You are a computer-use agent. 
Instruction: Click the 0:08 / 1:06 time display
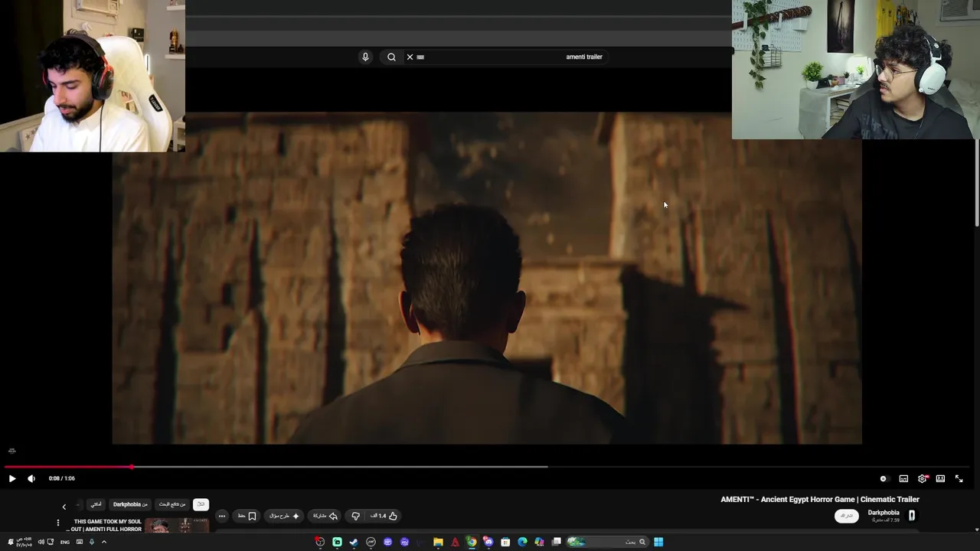click(x=62, y=478)
